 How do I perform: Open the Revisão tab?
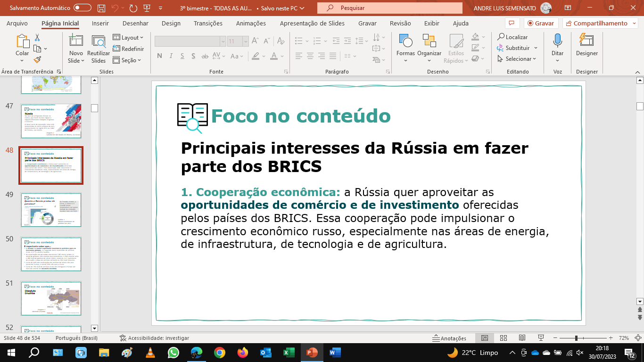click(x=401, y=23)
